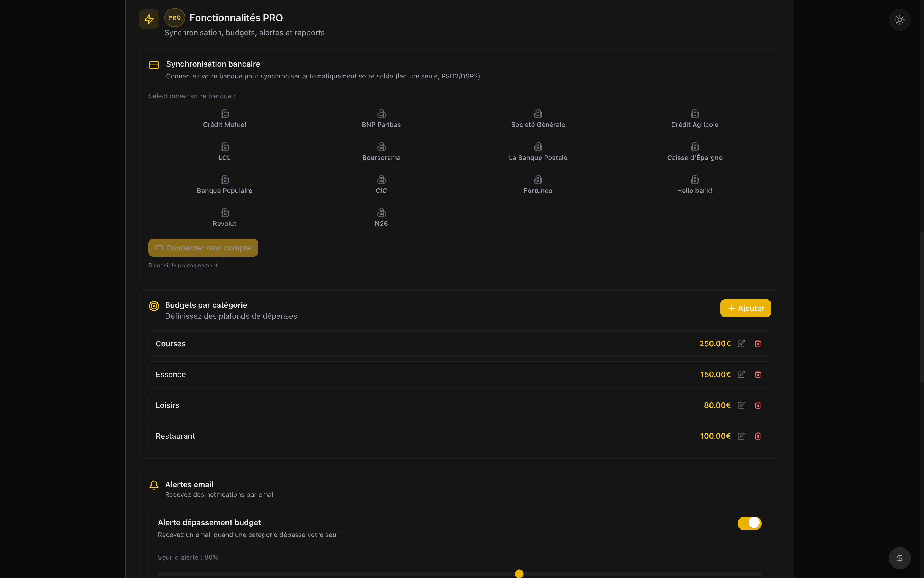Click the Alerte dépassement budget label
The height and width of the screenshot is (578, 924).
pyautogui.click(x=209, y=523)
